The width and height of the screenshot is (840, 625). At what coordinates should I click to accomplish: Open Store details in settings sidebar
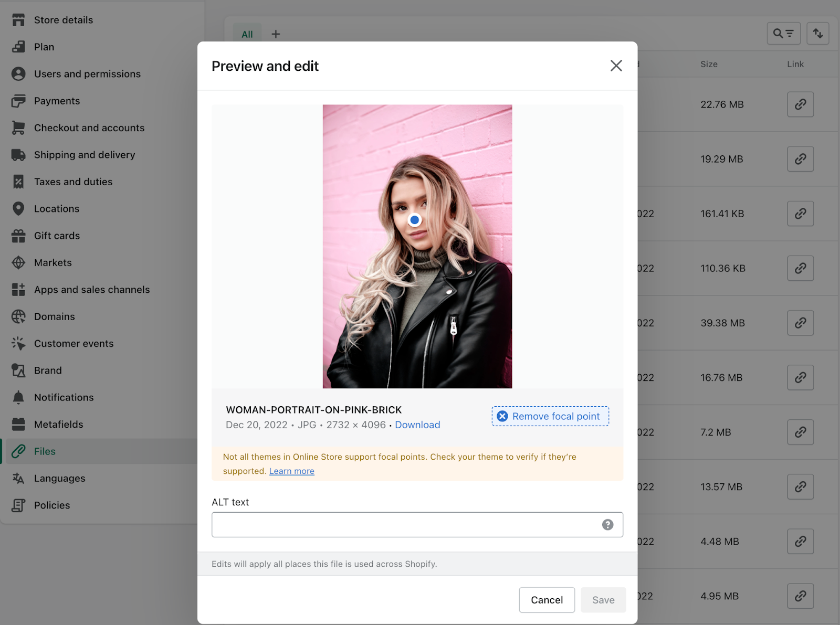(x=63, y=20)
